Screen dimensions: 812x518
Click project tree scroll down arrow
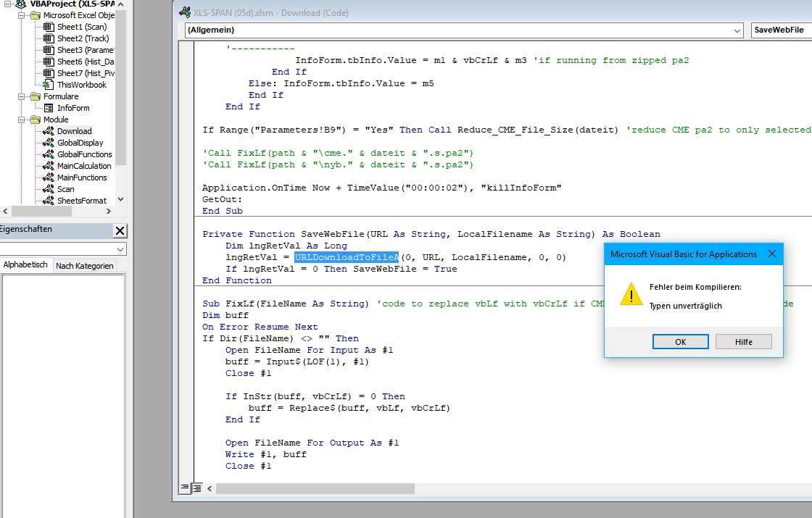(x=120, y=200)
